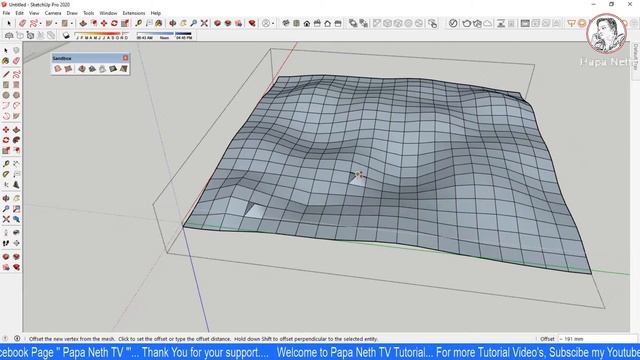The width and height of the screenshot is (640, 360).
Task: Open the Window menu
Action: (108, 13)
